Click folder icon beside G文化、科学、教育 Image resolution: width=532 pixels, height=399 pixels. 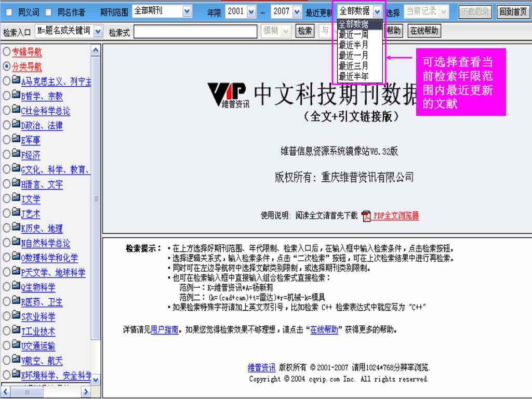16,168
